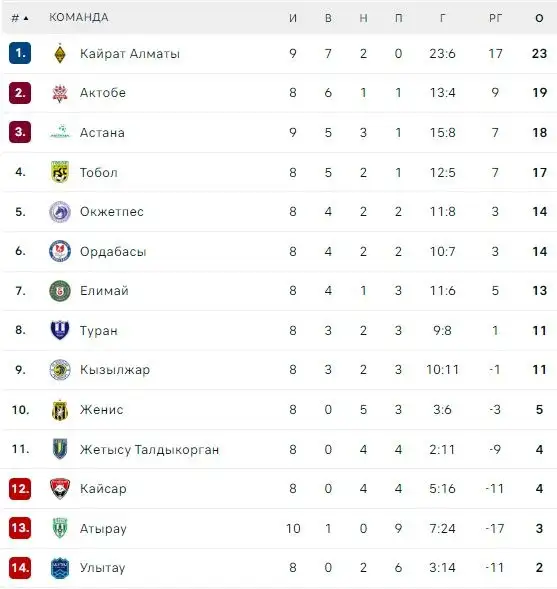
Task: Click the Актобе team crest
Action: 60,93
